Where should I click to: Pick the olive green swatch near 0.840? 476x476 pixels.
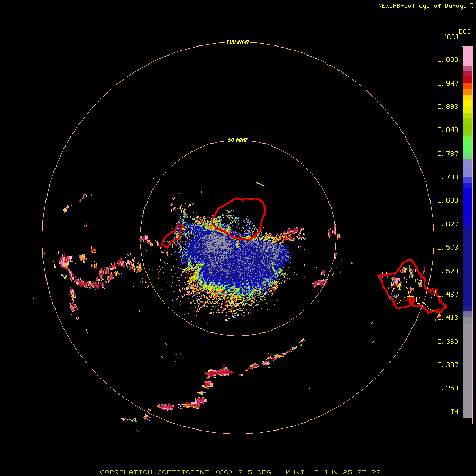pos(467,127)
